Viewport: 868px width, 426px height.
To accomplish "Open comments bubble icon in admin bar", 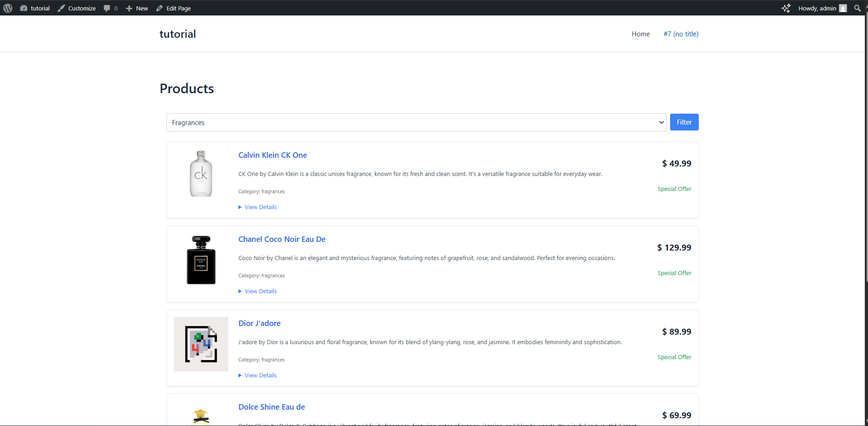I will tap(107, 8).
